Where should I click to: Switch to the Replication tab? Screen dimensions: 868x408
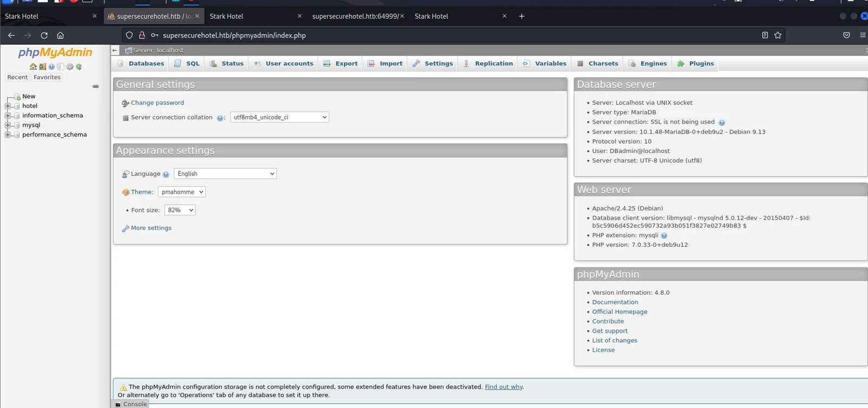point(488,64)
